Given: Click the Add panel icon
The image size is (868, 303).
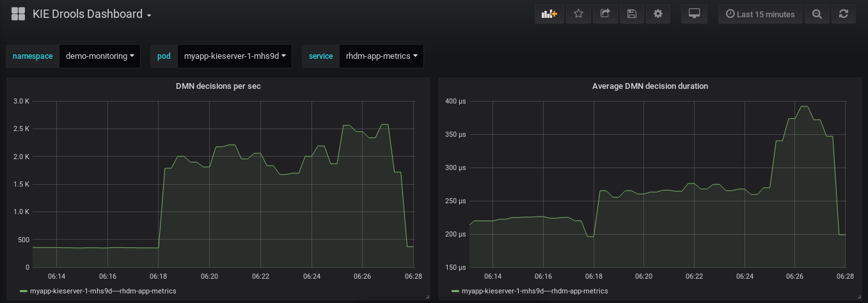Looking at the screenshot, I should (549, 14).
